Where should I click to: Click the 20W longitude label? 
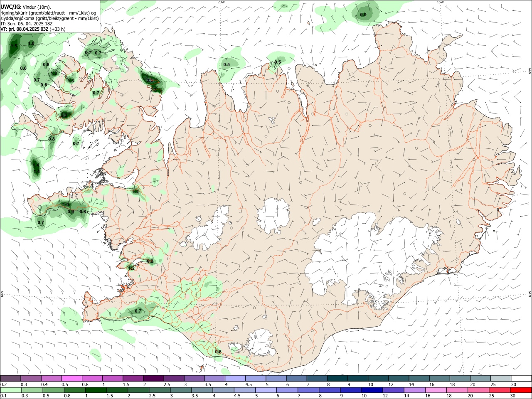pos(221,2)
